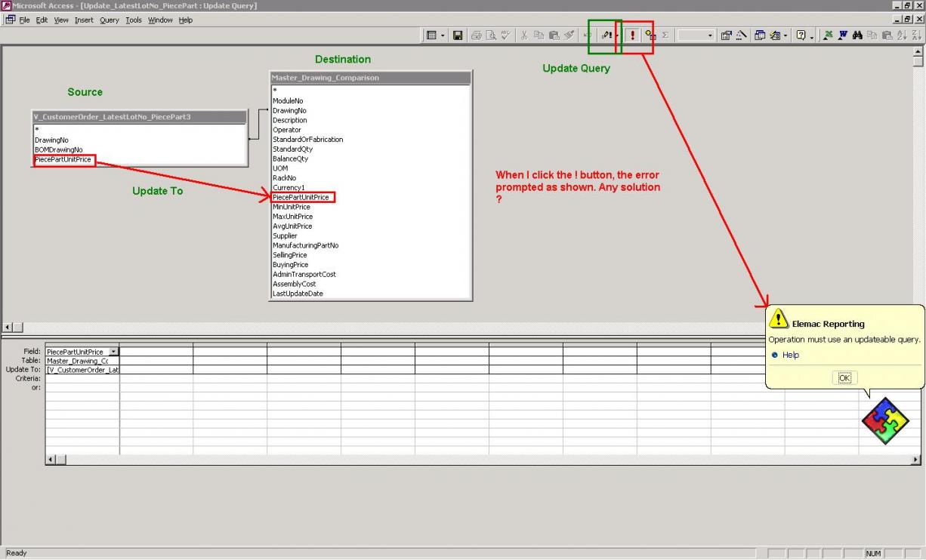Open the Help link in error balloon
926x560 pixels.
click(790, 355)
